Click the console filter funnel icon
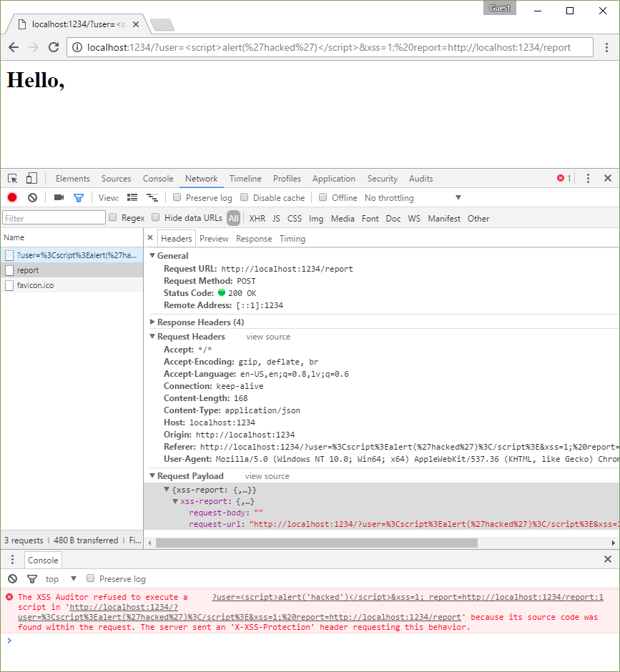 (x=32, y=579)
